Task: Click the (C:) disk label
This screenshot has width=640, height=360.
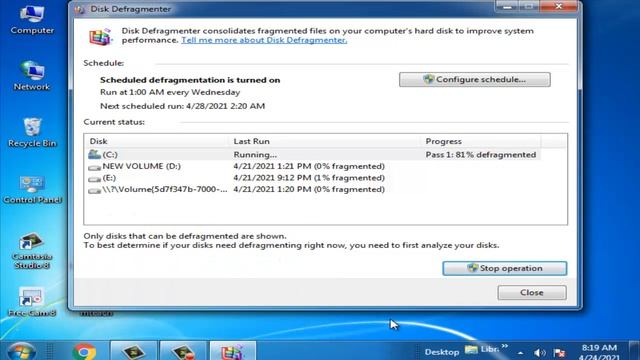Action: pos(110,155)
